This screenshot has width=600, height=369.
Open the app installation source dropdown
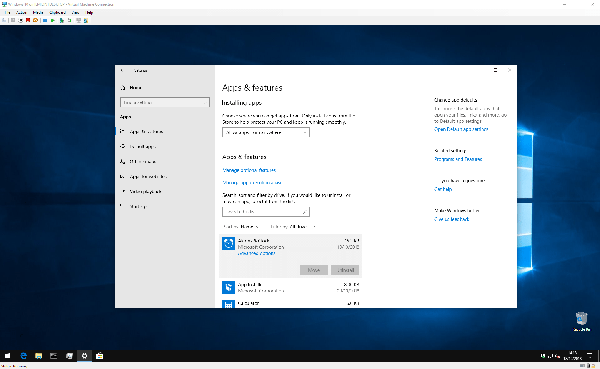point(266,132)
